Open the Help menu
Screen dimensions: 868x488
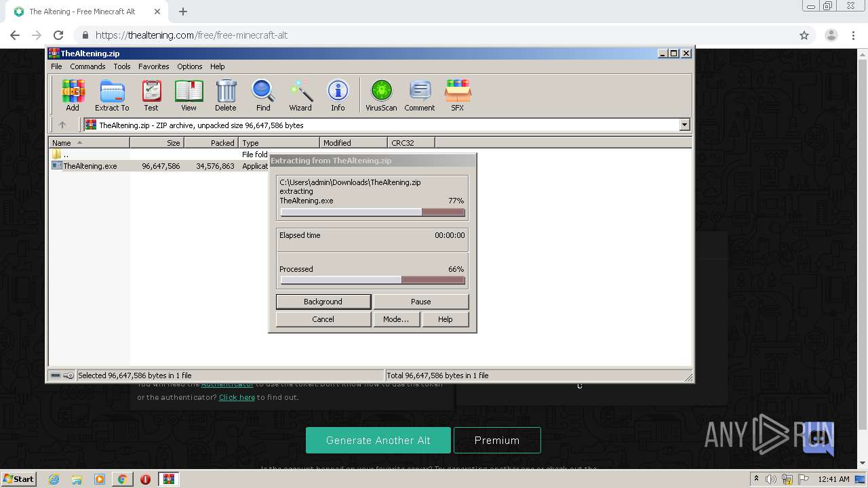(x=218, y=66)
